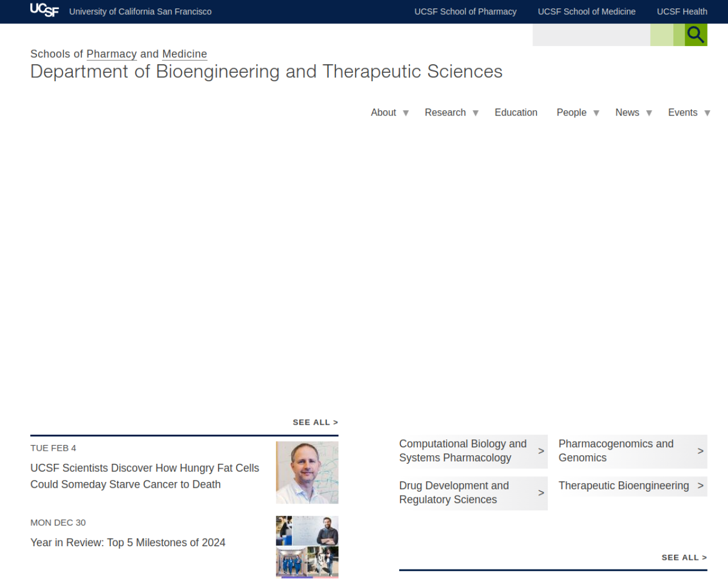This screenshot has width=728, height=582.
Task: Expand the People dropdown arrow
Action: point(596,113)
